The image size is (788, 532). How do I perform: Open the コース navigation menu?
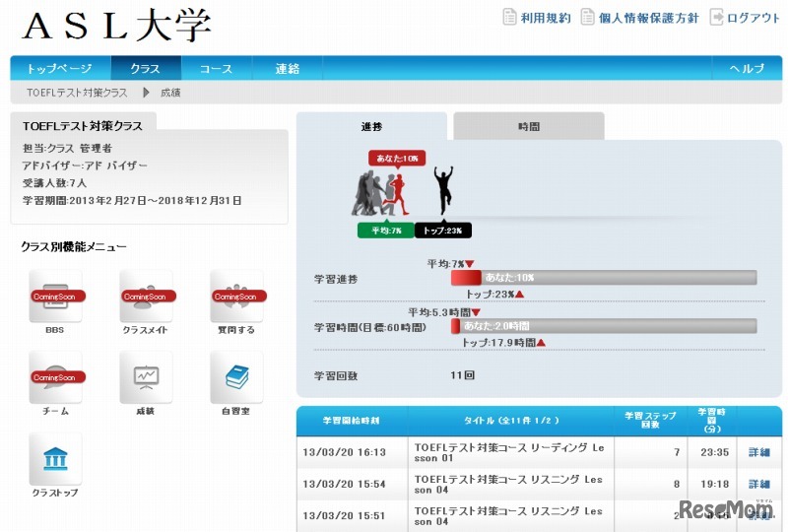point(216,68)
